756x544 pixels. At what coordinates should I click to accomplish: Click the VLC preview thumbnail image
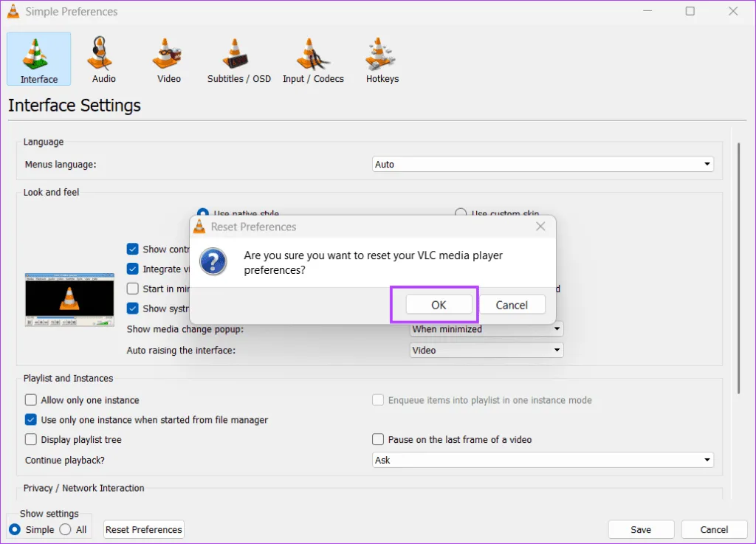[69, 299]
